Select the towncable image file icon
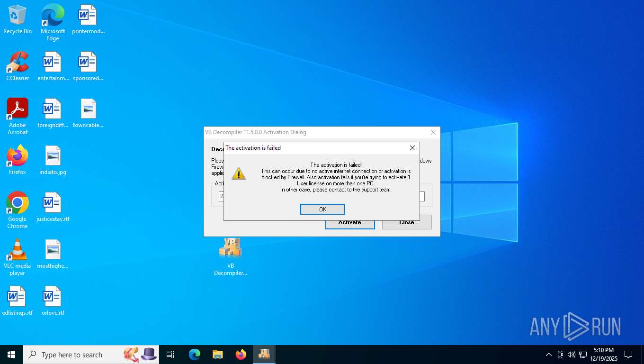The height and width of the screenshot is (364, 644). (88, 114)
